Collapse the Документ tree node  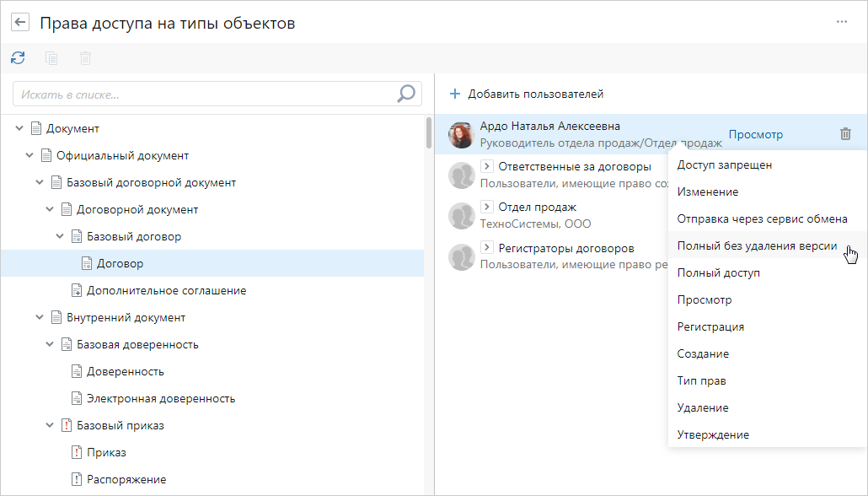[19, 129]
